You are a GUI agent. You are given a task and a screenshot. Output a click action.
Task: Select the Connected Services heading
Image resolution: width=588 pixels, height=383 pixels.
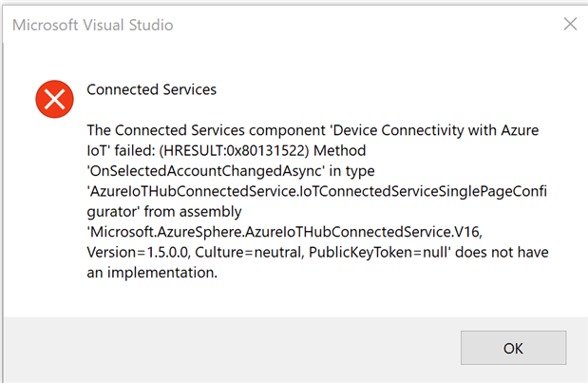[x=151, y=89]
